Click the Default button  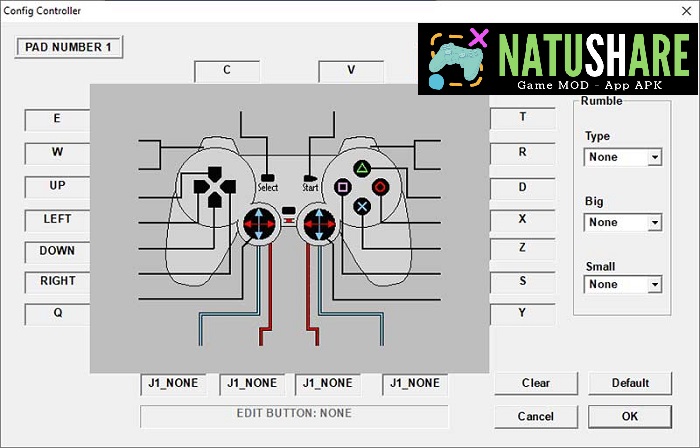(x=630, y=383)
